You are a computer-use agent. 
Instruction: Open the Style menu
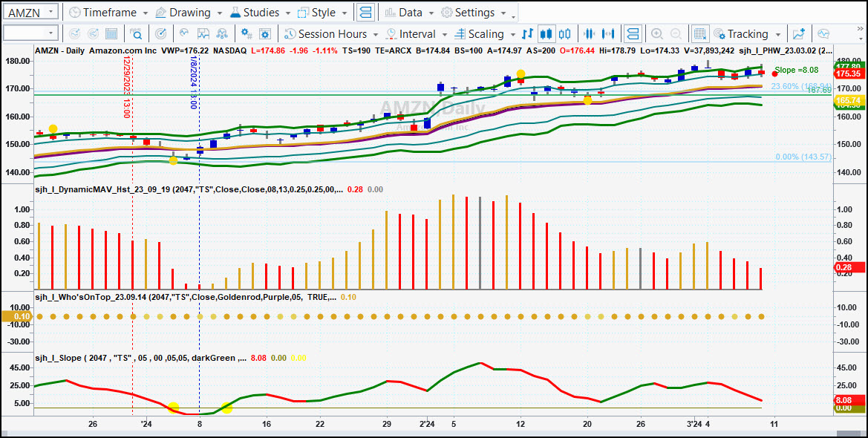(x=323, y=12)
